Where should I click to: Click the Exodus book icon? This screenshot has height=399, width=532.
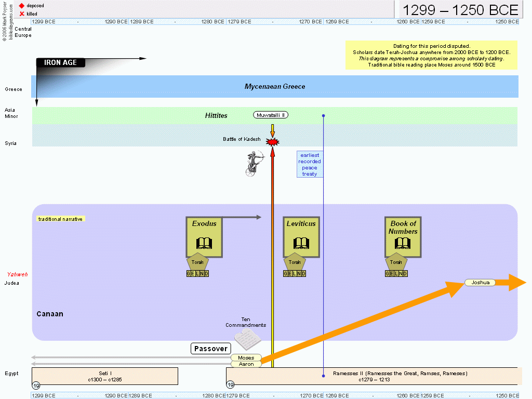tap(204, 237)
